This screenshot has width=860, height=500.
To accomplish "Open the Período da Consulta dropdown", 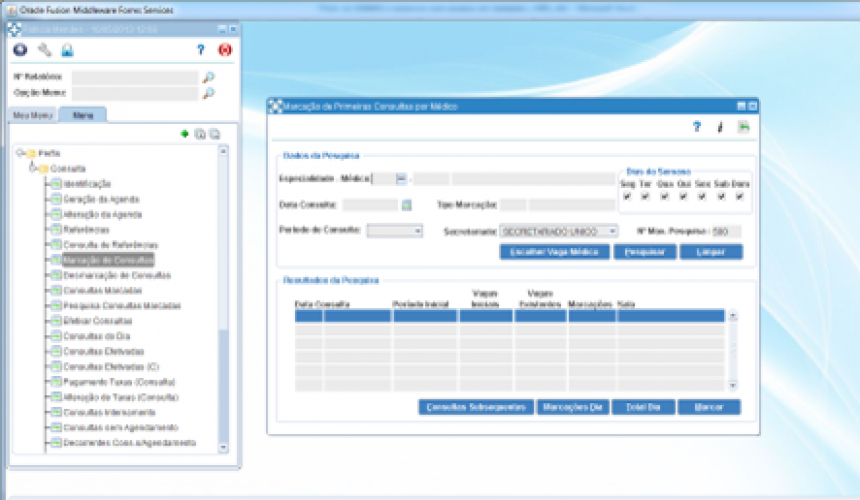I will click(x=417, y=231).
